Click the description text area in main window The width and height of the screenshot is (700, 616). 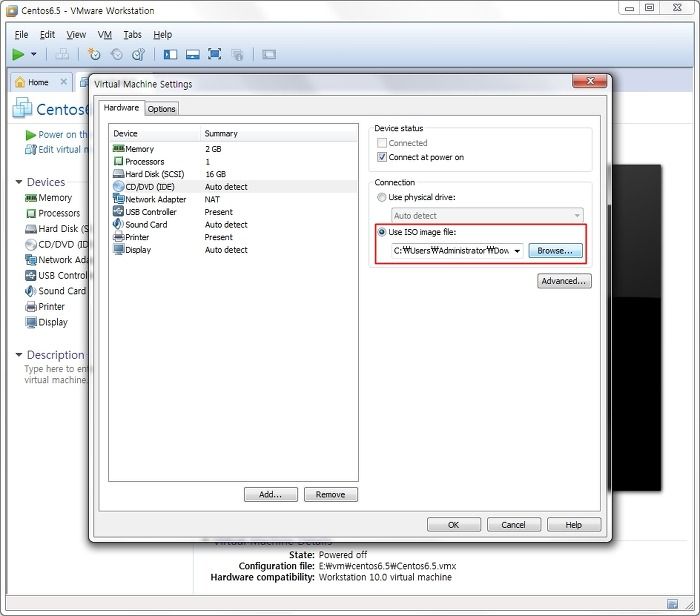56,375
